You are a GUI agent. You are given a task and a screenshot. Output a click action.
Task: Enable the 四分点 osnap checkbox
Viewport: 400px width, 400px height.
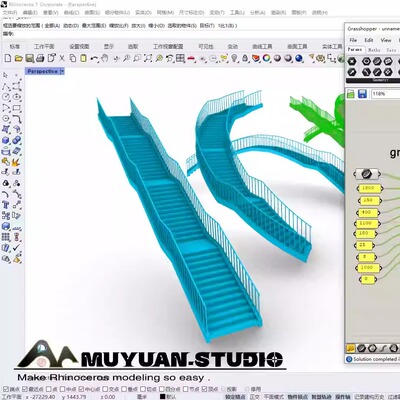162,389
